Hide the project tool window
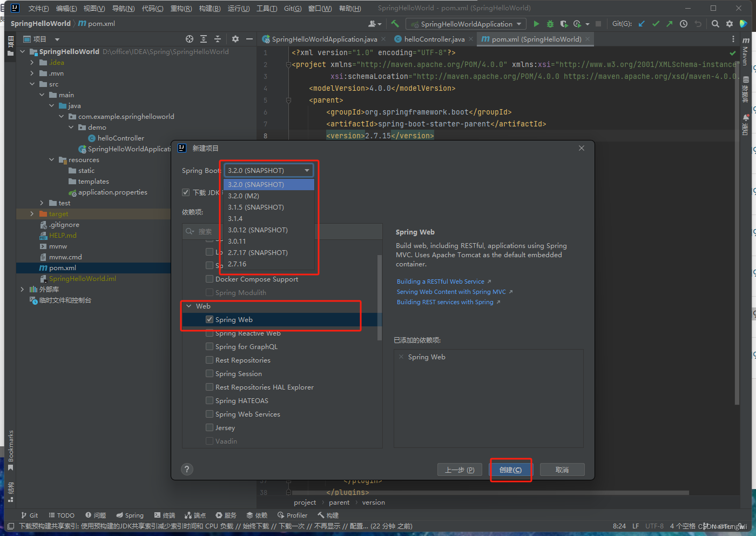The image size is (756, 536). click(249, 39)
